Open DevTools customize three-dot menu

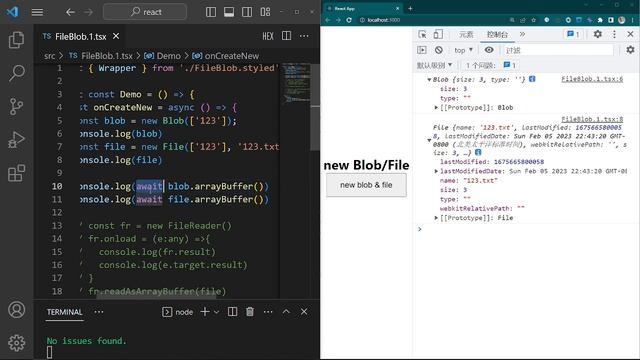[x=614, y=34]
